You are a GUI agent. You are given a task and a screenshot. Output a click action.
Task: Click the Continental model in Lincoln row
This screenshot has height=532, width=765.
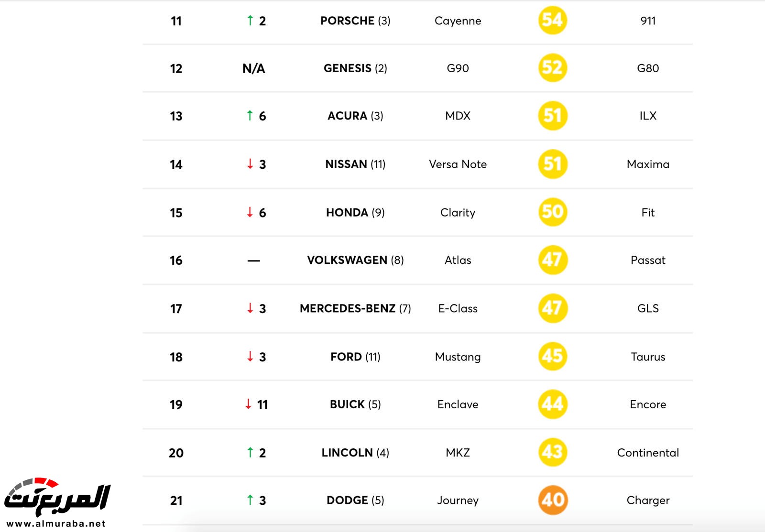[x=648, y=453]
